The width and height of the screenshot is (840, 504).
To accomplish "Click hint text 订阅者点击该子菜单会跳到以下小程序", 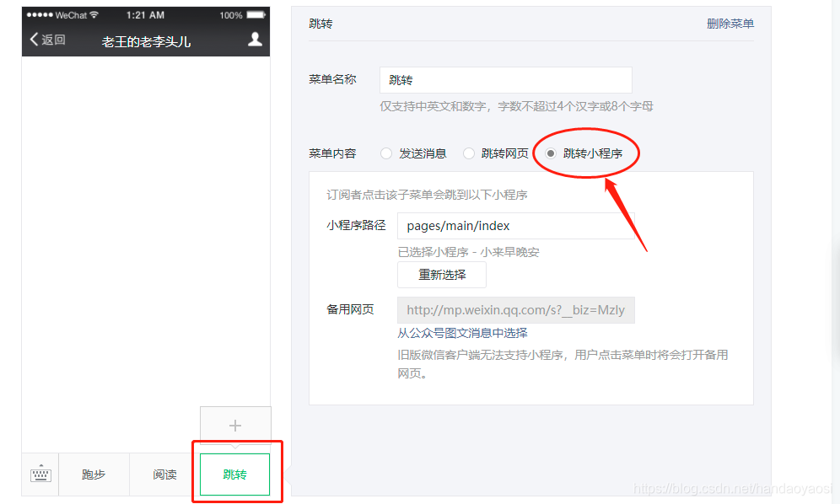I will 427,195.
